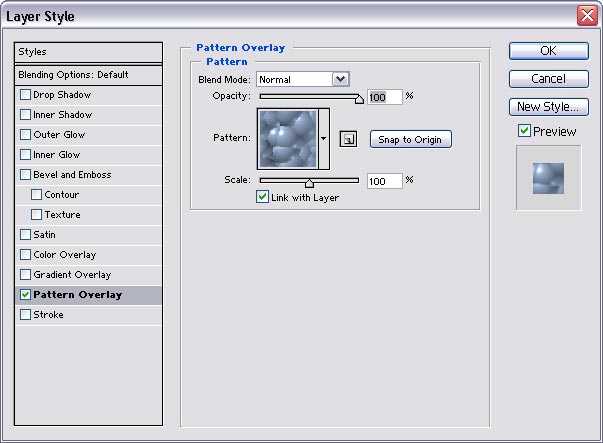Enable the Stroke checkbox
This screenshot has width=603, height=443.
coord(25,315)
